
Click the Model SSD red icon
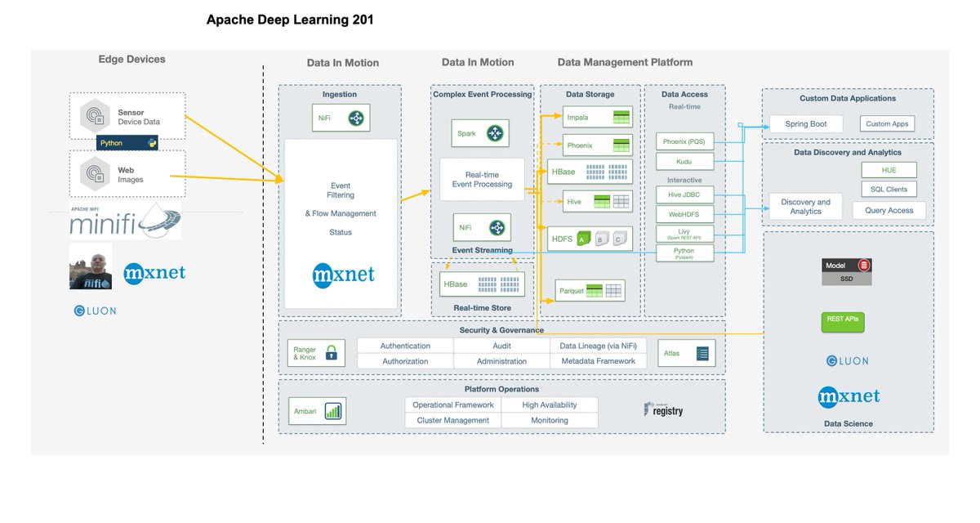click(x=864, y=266)
